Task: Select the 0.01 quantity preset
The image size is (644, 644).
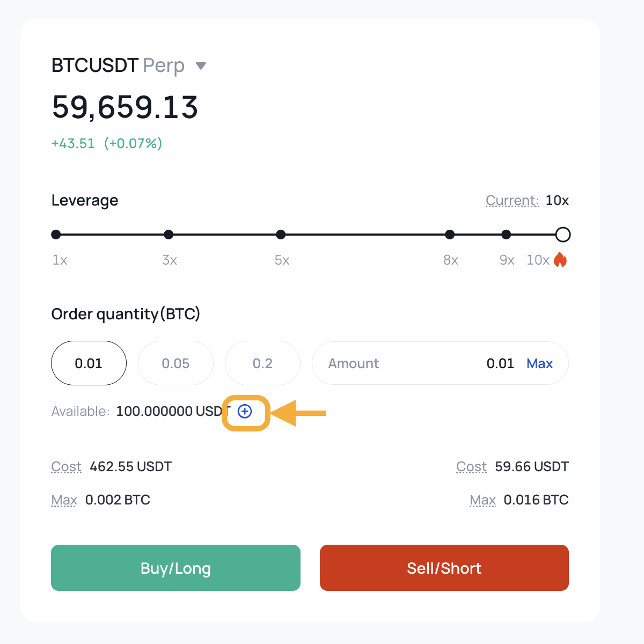Action: (89, 363)
